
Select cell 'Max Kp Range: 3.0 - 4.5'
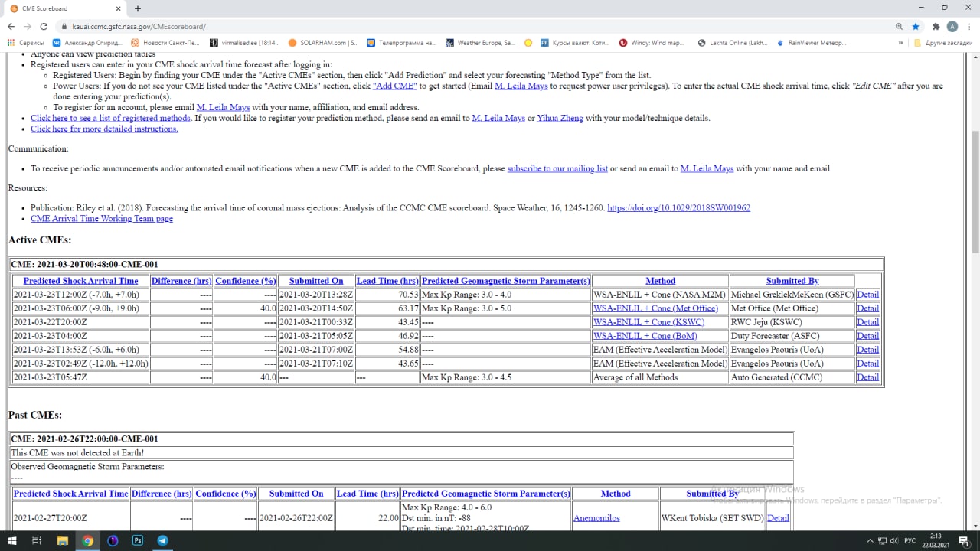[505, 377]
